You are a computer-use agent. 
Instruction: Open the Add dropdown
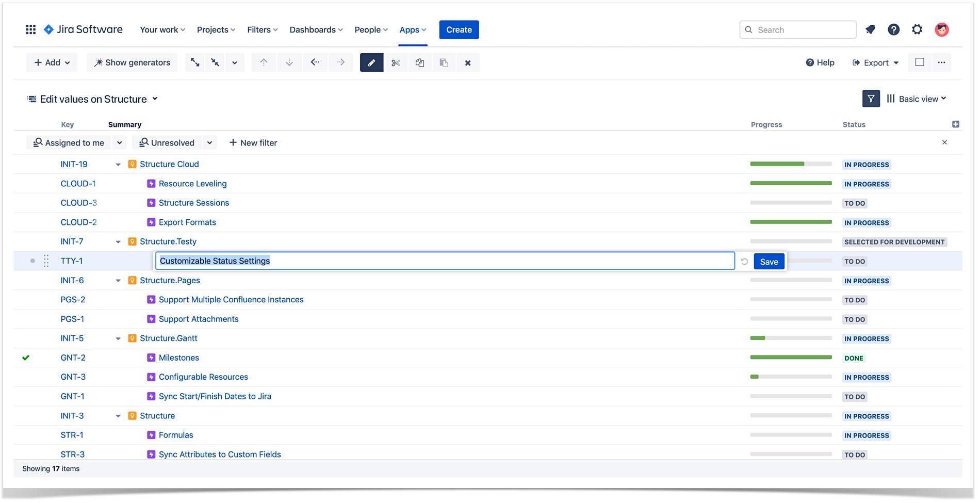52,62
